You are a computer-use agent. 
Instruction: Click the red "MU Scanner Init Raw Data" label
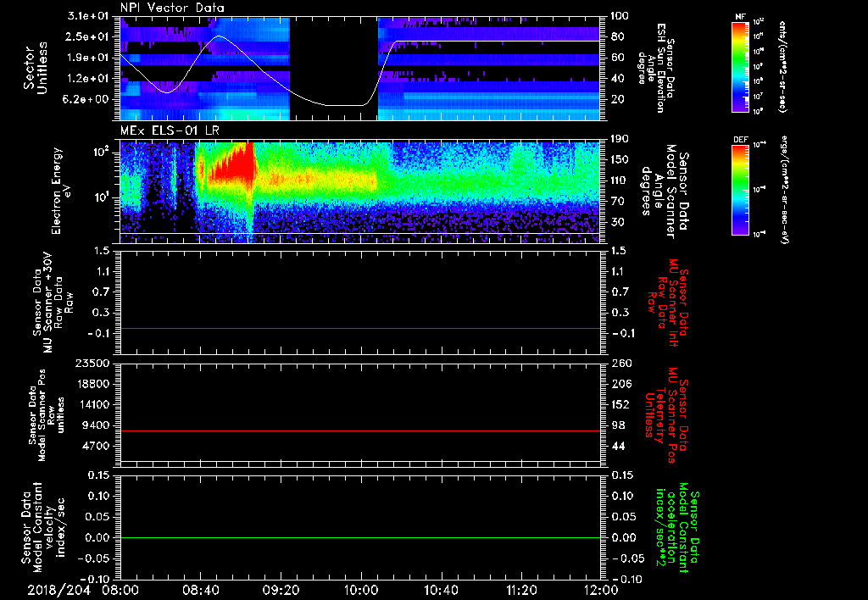[x=666, y=303]
